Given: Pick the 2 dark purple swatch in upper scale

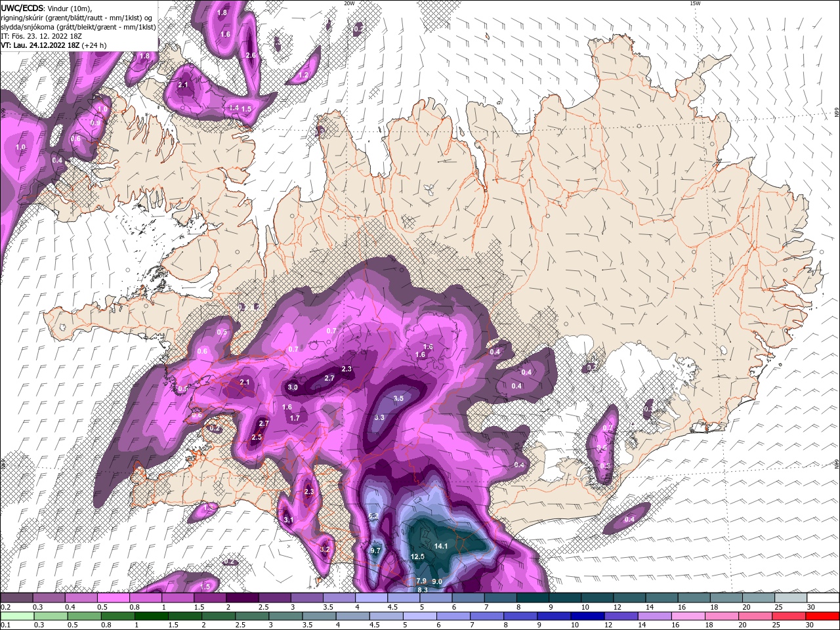Looking at the screenshot, I should 242,598.
